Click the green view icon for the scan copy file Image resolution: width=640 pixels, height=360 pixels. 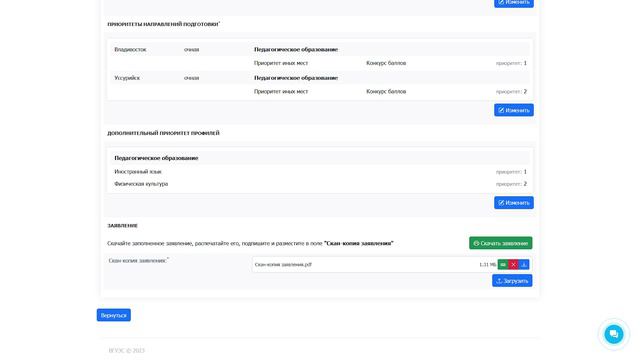pyautogui.click(x=503, y=264)
